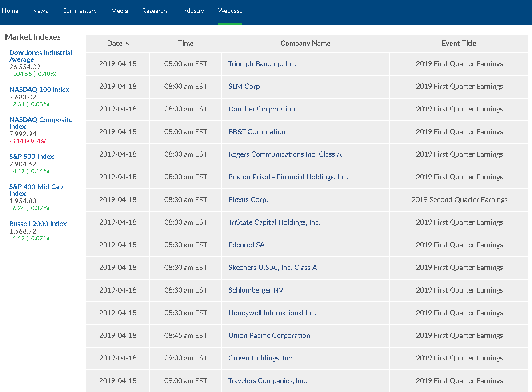Click S&P 500 value 2,904.62

[23, 164]
